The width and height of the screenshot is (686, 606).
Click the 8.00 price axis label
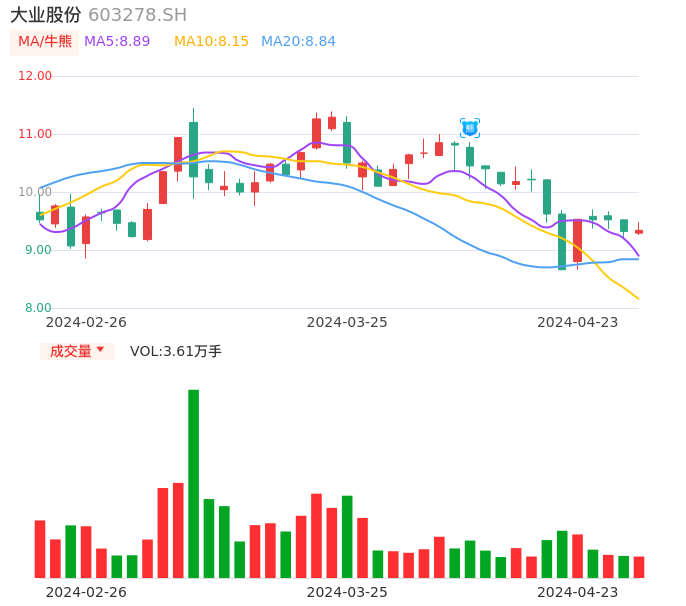38,308
